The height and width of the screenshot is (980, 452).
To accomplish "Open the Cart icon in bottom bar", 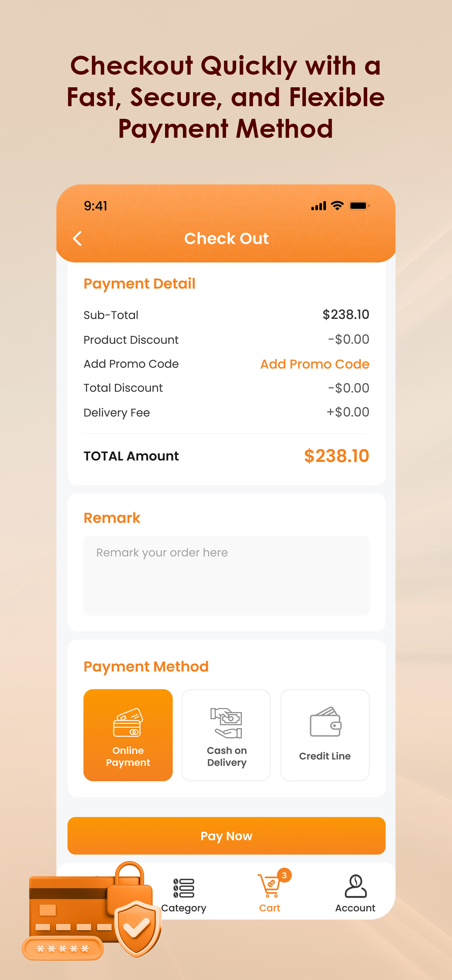I will pos(269,886).
